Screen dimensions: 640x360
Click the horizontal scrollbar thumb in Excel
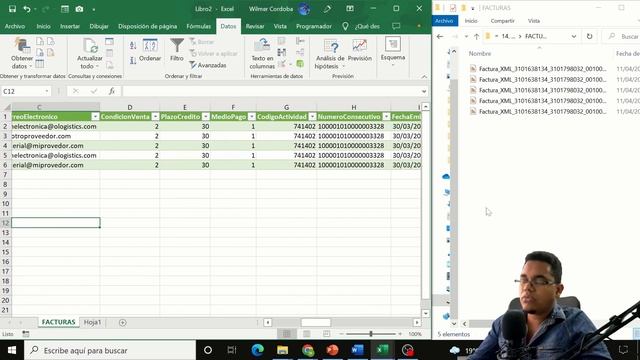316,322
